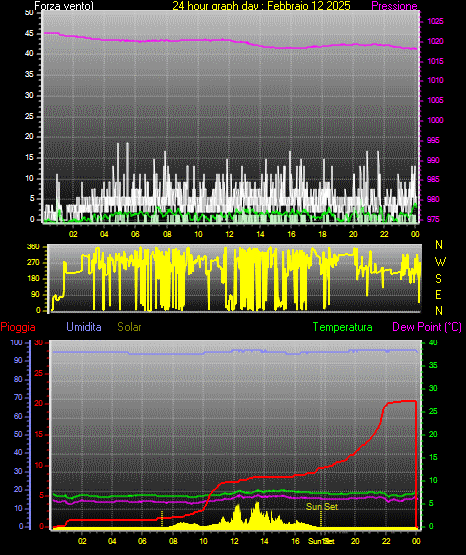Screen dimensions: 466x555
Task: Click pressure axis value '1010'
Action: [435, 80]
